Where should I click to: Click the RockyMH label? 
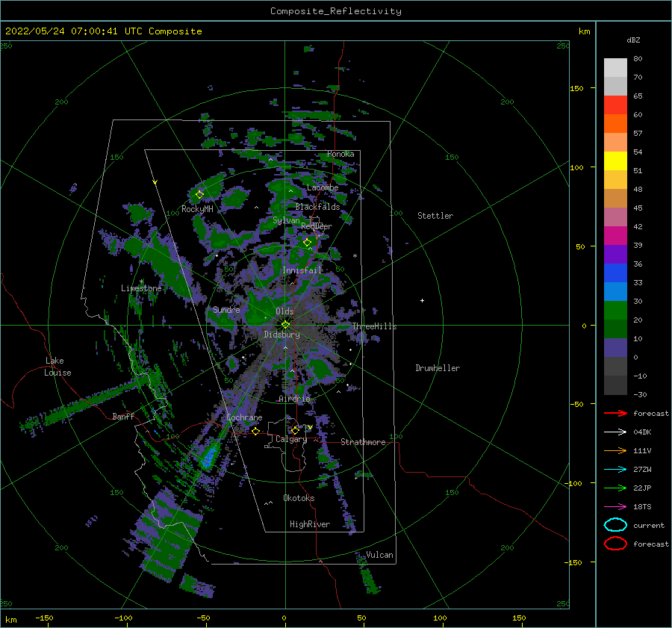tap(197, 209)
